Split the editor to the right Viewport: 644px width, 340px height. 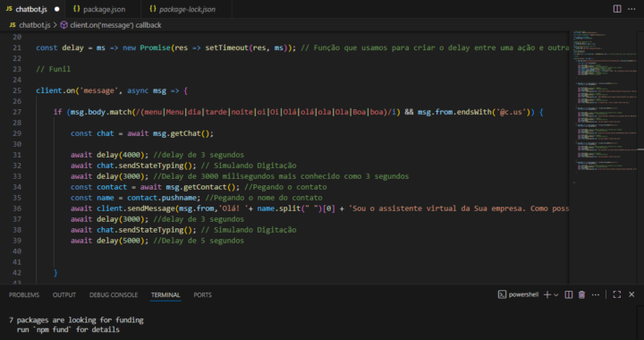[617, 9]
